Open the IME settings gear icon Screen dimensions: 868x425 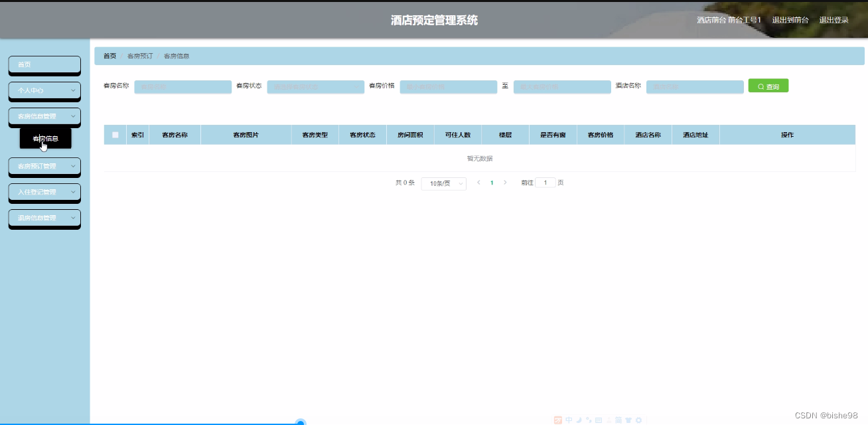coord(637,420)
